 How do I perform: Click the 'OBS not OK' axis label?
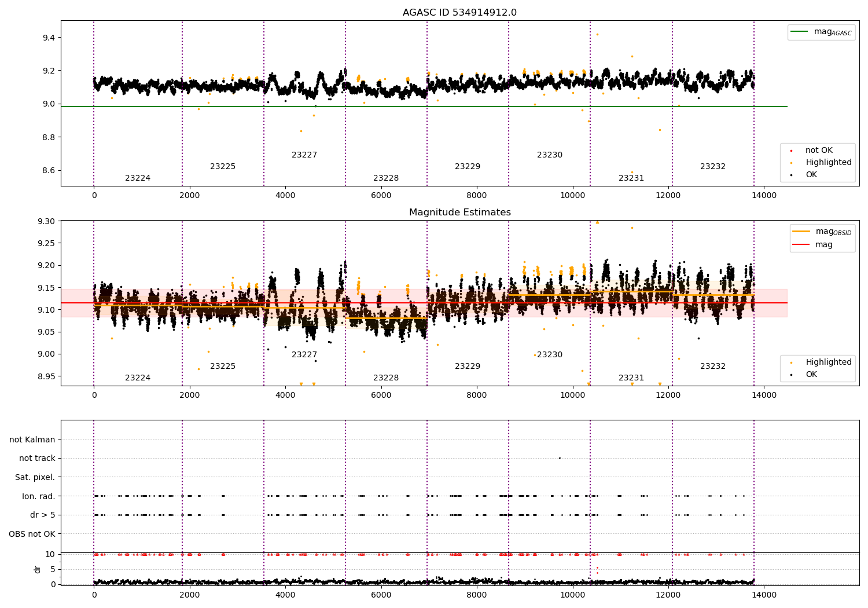click(32, 534)
